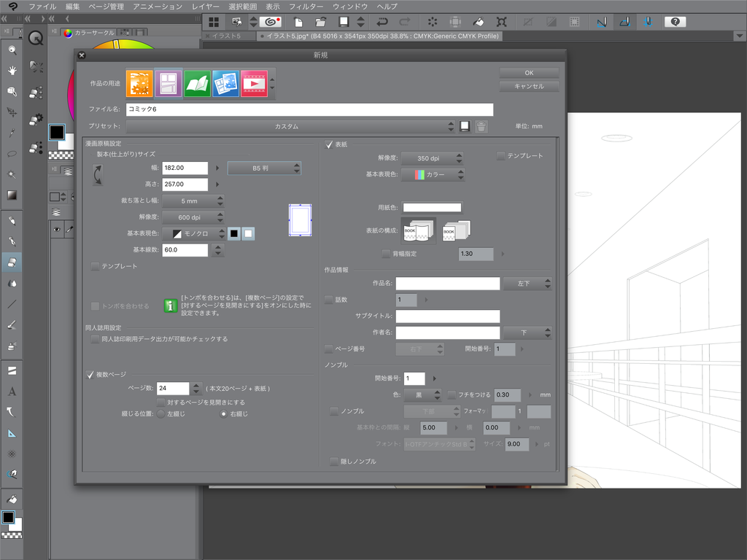The height and width of the screenshot is (560, 747).
Task: Uncheck the 表紙 cover checkbox
Action: click(x=329, y=144)
